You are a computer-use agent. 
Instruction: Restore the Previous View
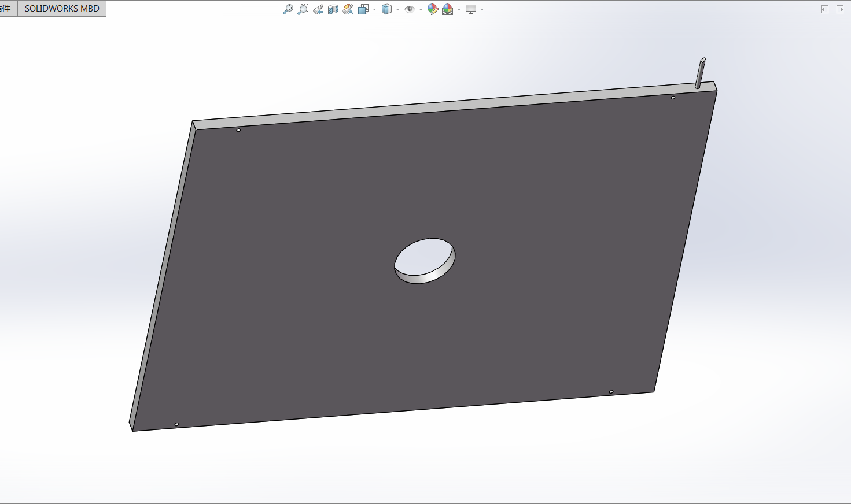318,9
